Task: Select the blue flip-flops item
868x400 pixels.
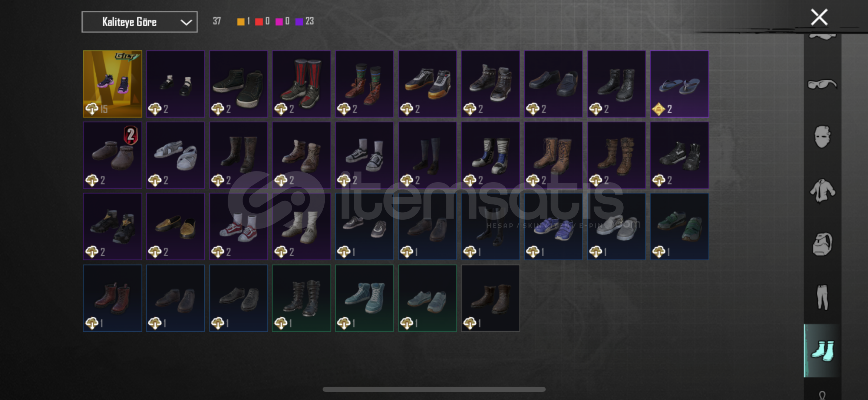Action: [x=679, y=84]
